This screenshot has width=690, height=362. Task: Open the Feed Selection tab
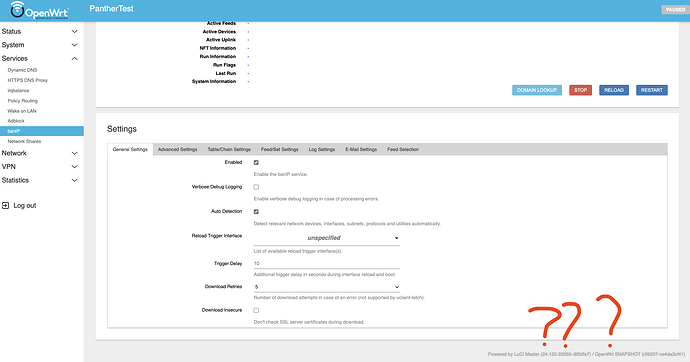(403, 150)
